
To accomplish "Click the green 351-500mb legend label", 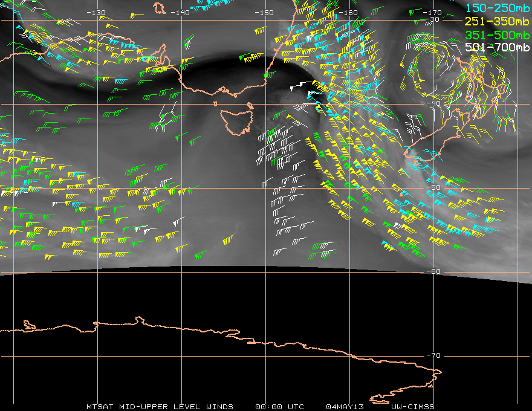I will point(497,35).
